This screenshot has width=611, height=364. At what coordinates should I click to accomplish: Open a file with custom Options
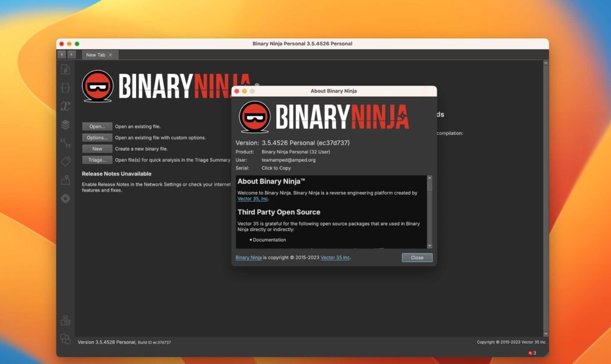click(97, 137)
